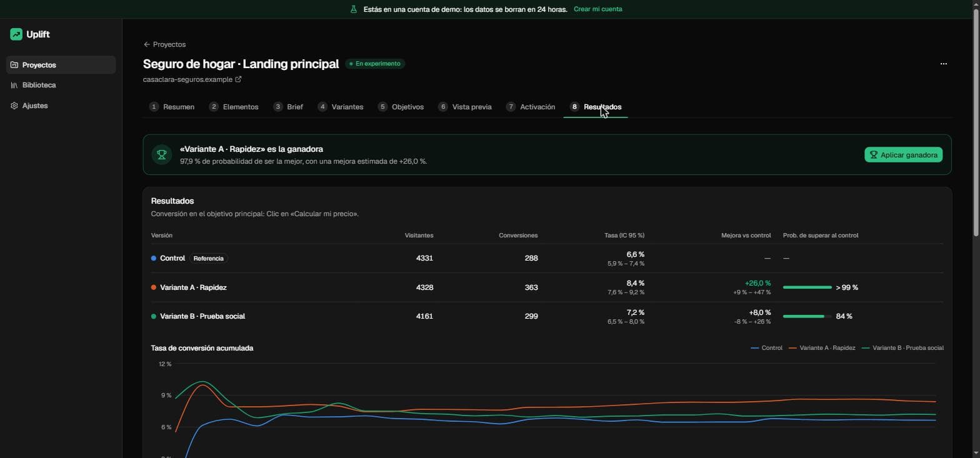Click the Tasa (IC 95 %) column header
The height and width of the screenshot is (458, 980).
coord(624,236)
